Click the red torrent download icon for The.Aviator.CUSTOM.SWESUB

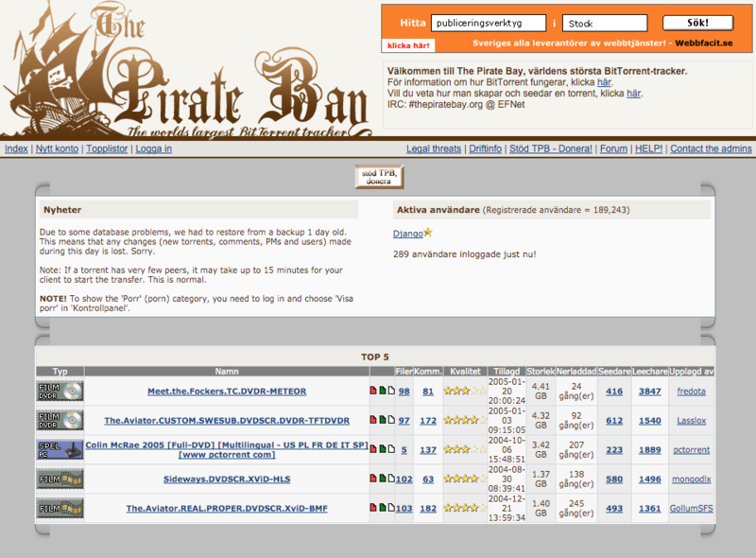point(373,421)
